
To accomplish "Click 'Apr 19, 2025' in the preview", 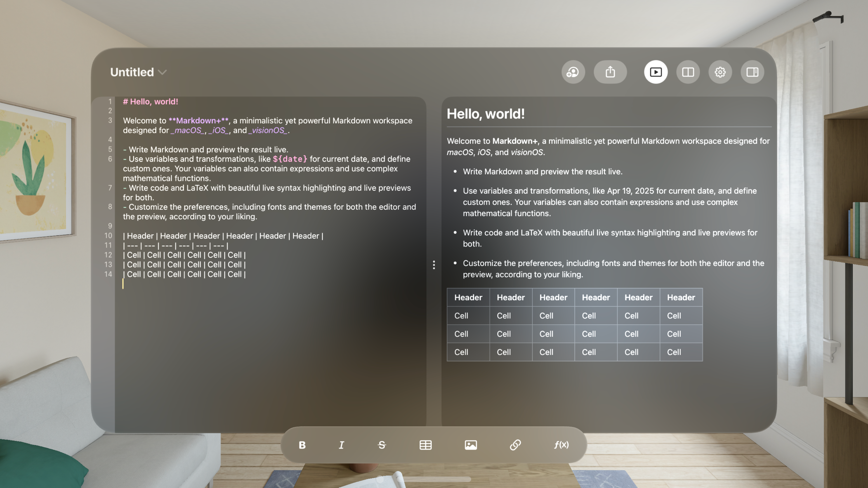I will pyautogui.click(x=630, y=191).
